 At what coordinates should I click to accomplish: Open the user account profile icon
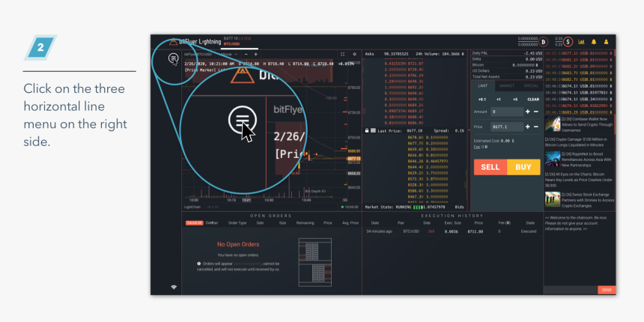click(x=607, y=42)
